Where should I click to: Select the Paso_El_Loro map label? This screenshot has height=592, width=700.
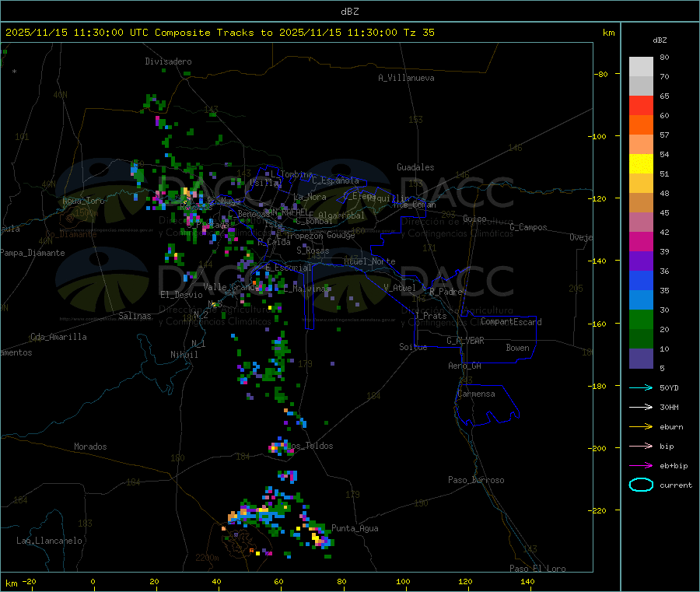pyautogui.click(x=537, y=569)
